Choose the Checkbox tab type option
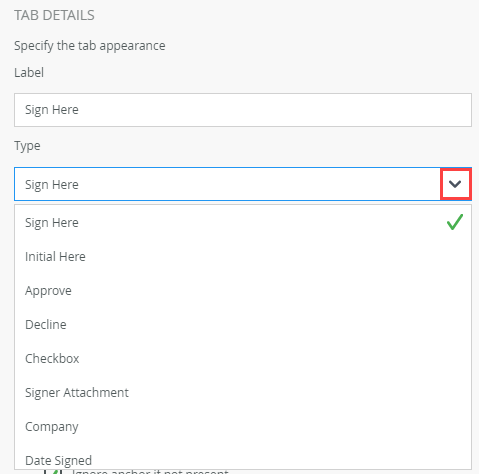This screenshot has height=474, width=479. click(243, 359)
